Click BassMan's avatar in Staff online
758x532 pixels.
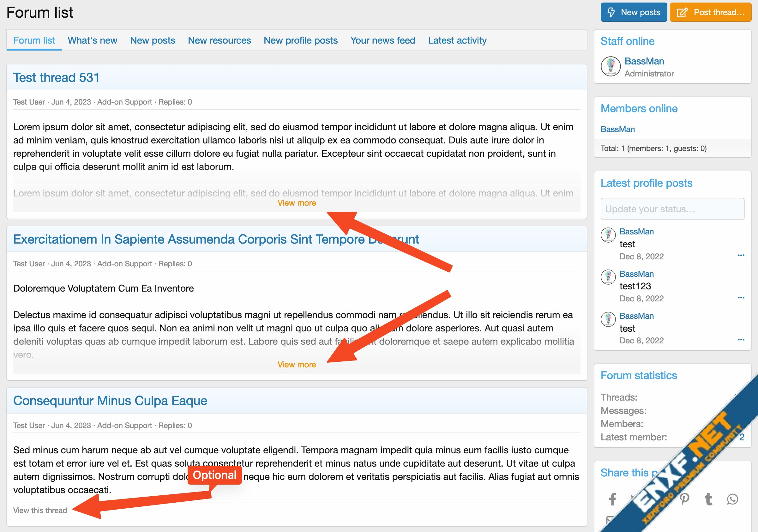[x=611, y=66]
